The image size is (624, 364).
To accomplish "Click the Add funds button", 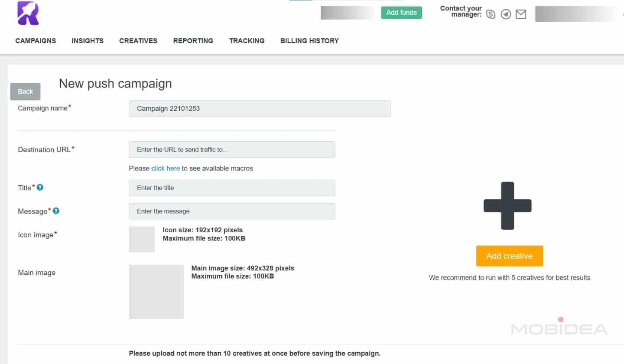I will (x=401, y=13).
